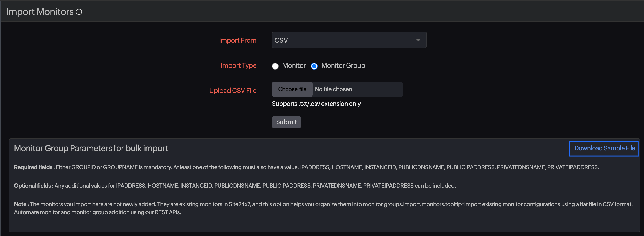Screen dimensions: 644x236
Task: Click Choose file to upload a CSV
Action: pyautogui.click(x=292, y=89)
